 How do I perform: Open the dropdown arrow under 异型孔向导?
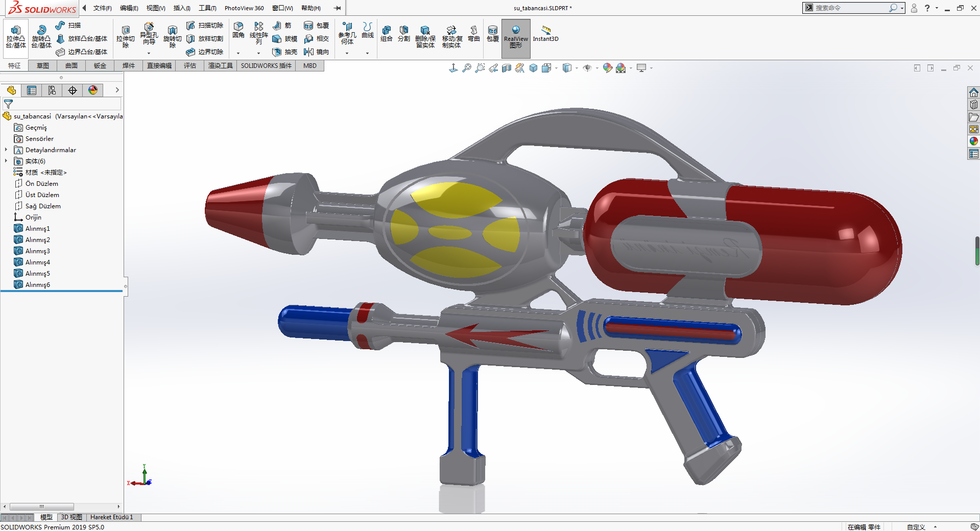pyautogui.click(x=149, y=53)
